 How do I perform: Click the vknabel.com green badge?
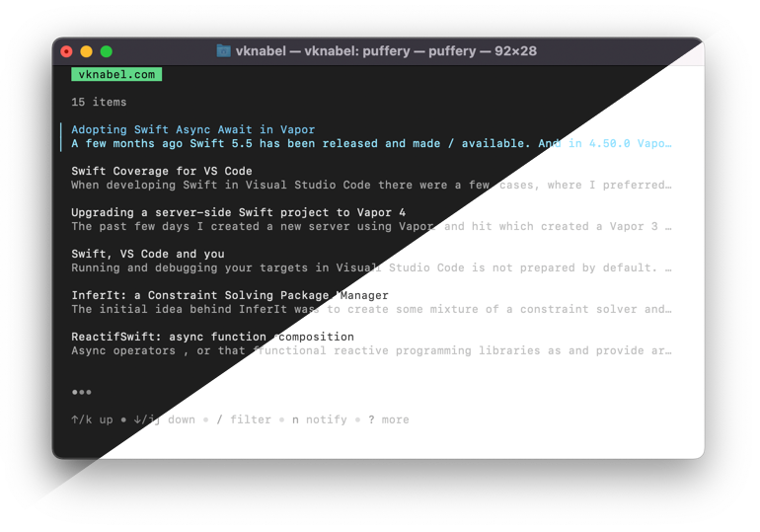(116, 74)
